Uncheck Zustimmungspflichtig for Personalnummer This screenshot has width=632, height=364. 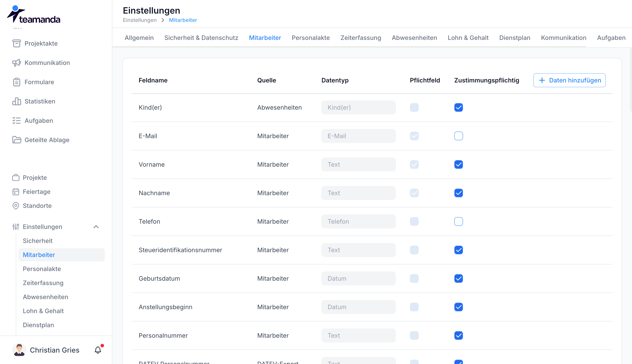pos(458,335)
